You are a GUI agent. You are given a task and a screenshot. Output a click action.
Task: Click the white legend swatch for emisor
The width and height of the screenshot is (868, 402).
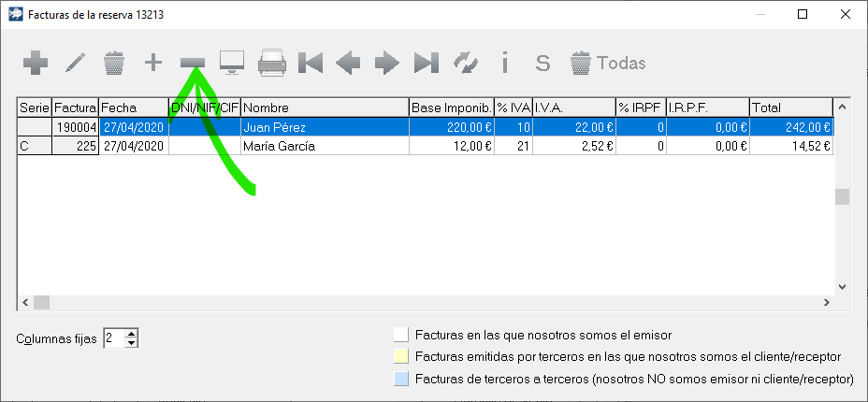[400, 335]
